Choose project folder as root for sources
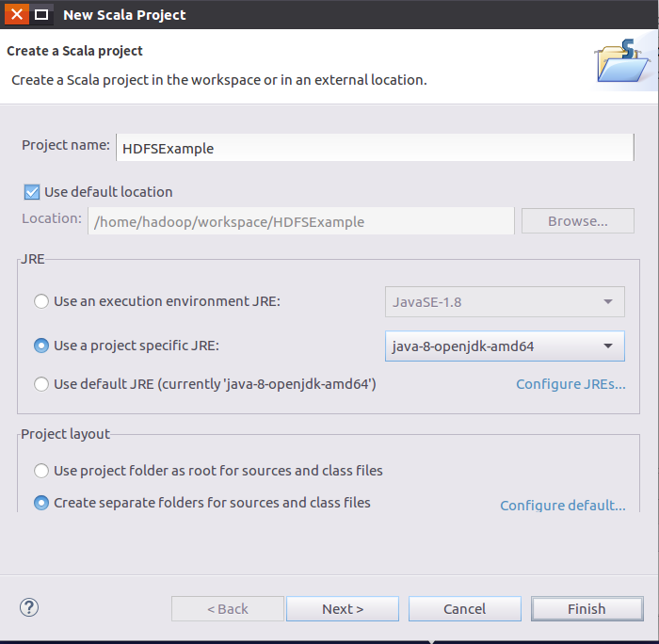Viewport: 659px width, 644px height. (41, 471)
